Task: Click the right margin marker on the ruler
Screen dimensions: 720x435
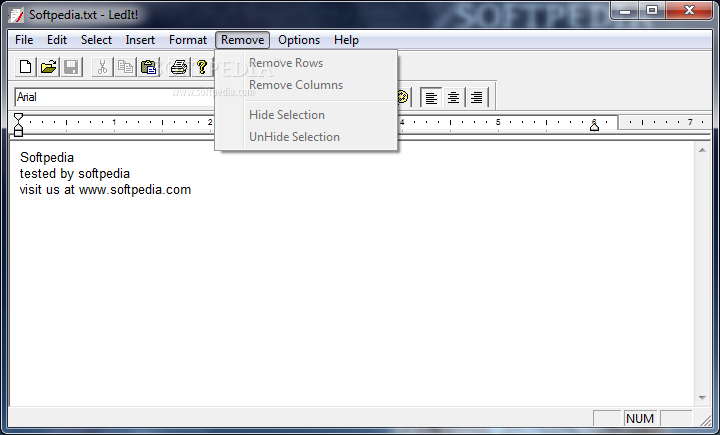Action: click(594, 125)
